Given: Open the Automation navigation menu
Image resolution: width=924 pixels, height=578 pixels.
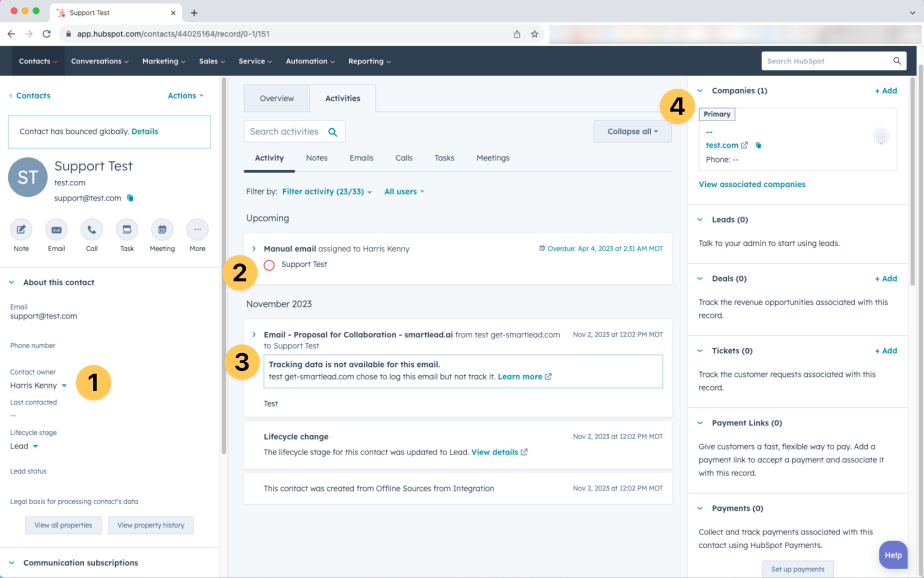Looking at the screenshot, I should click(x=310, y=61).
